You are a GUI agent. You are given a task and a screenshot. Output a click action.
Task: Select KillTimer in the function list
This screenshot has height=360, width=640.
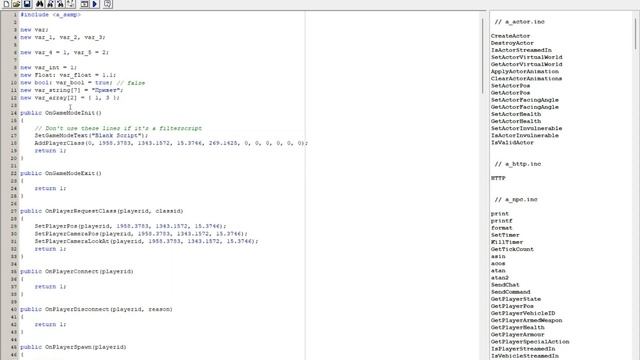[x=507, y=242]
